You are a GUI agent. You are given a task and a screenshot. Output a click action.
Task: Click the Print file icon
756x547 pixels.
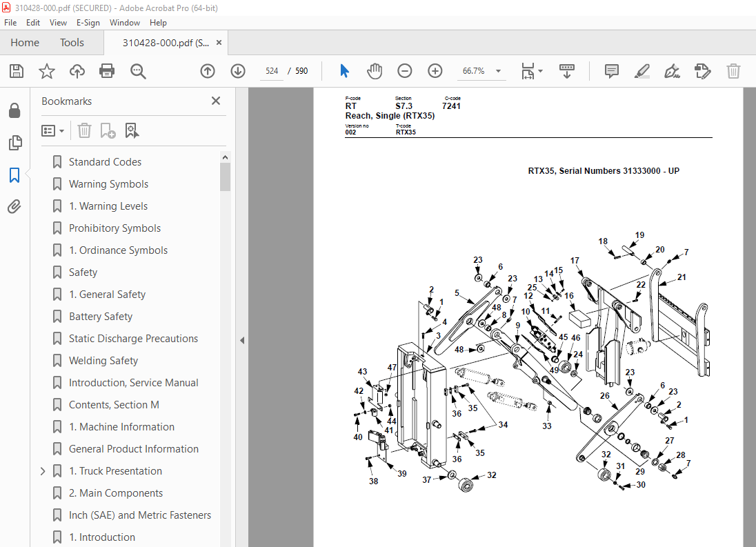106,71
